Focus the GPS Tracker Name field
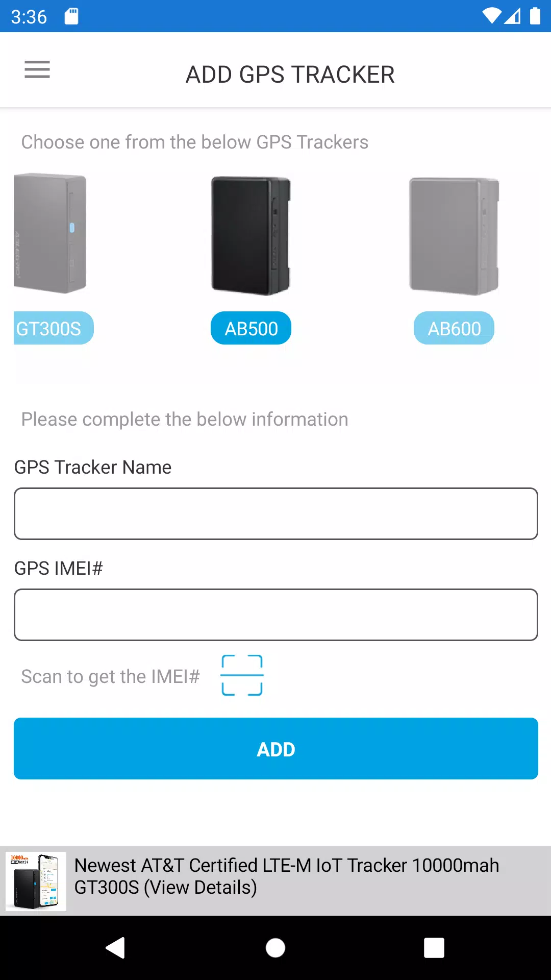Screen dimensions: 551x980 point(276,513)
